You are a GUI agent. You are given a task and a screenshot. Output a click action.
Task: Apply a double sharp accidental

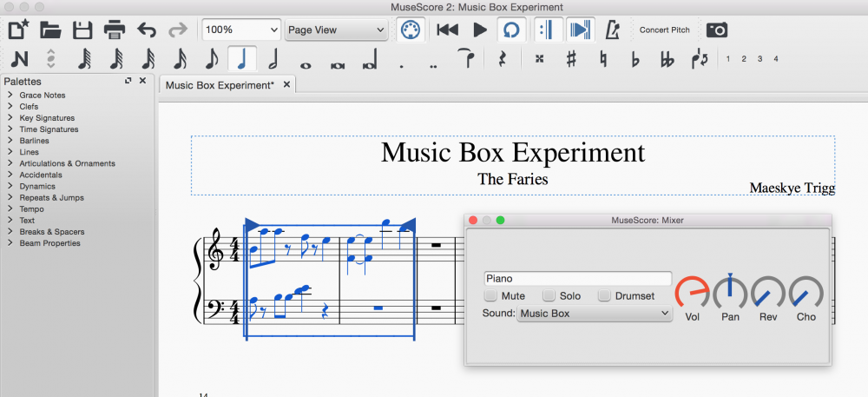(539, 59)
